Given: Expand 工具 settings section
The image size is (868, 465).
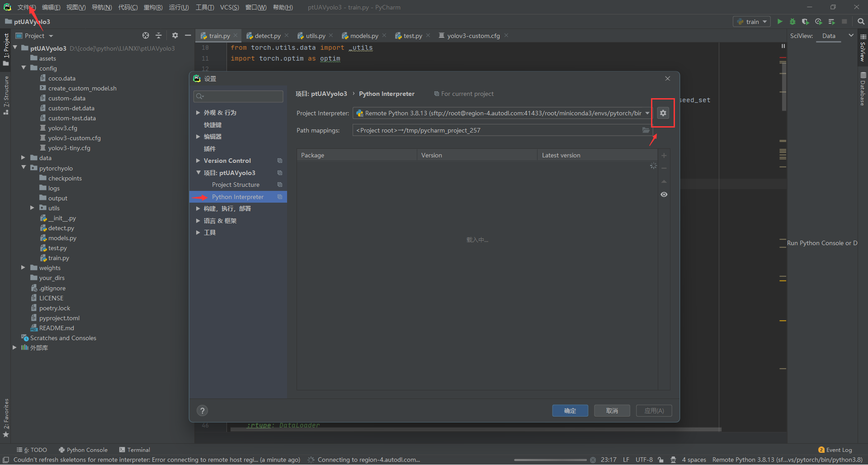Looking at the screenshot, I should point(198,232).
